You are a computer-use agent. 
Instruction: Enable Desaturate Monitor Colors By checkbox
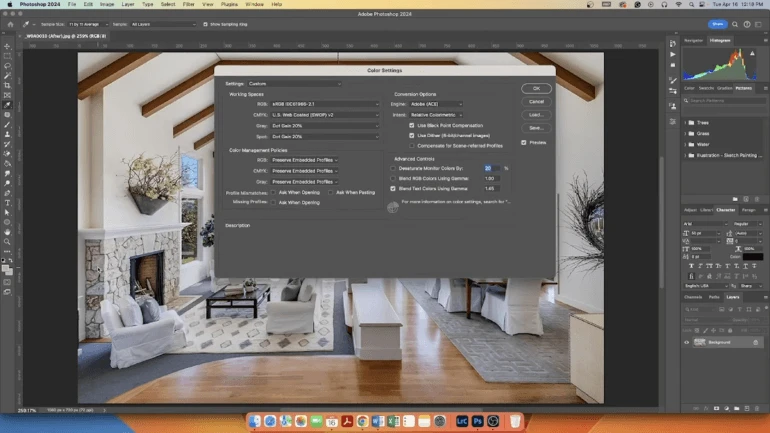click(x=391, y=168)
